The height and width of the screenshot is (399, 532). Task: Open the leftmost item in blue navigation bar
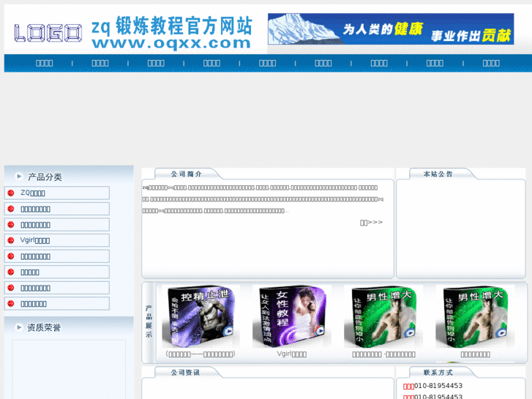pyautogui.click(x=45, y=63)
